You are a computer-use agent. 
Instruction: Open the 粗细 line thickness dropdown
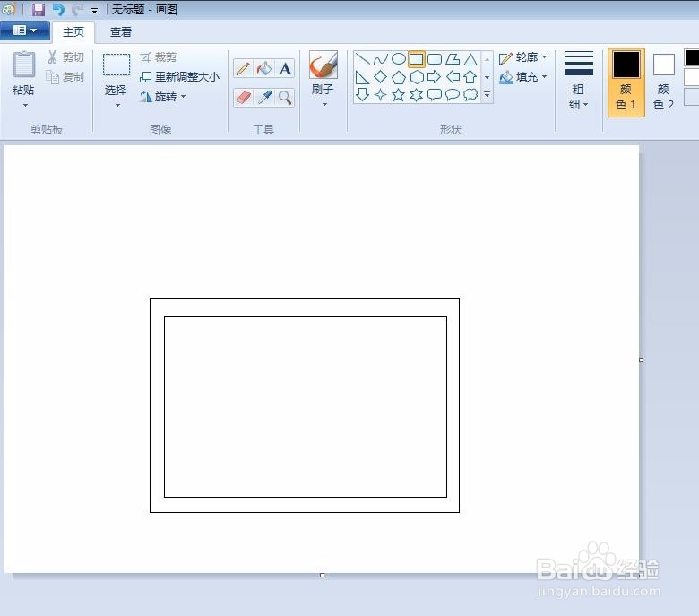tap(579, 81)
